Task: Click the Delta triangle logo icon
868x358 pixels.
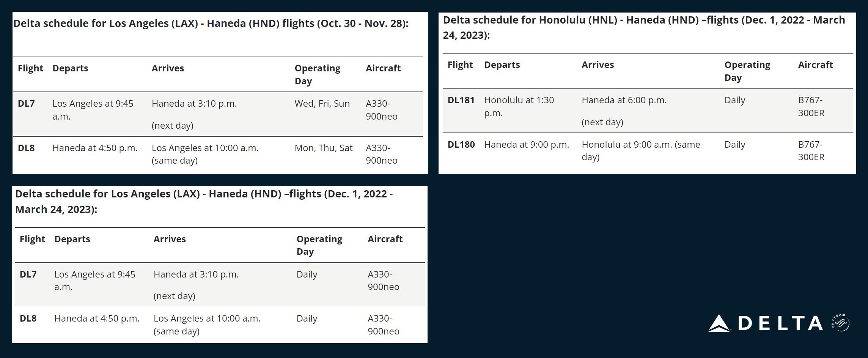Action: point(719,323)
